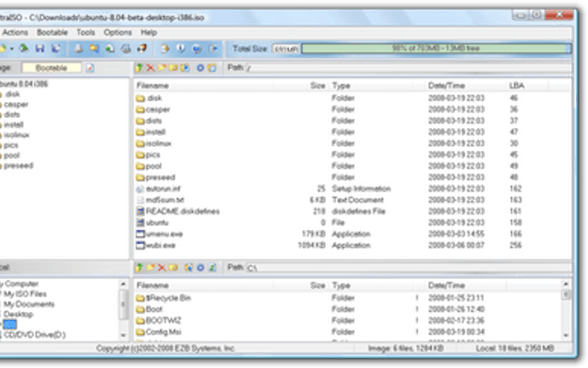Click the blue information icon in the main toolbar
This screenshot has width=588, height=368.
click(181, 49)
